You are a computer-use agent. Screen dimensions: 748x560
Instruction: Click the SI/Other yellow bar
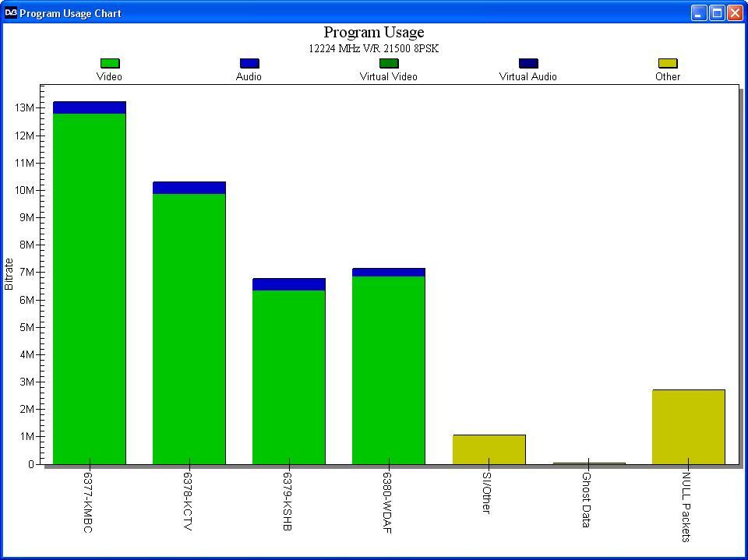(x=489, y=449)
